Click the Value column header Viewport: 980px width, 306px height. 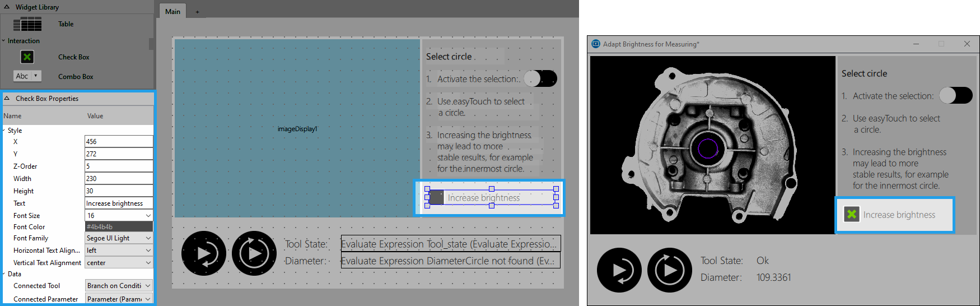pos(95,116)
